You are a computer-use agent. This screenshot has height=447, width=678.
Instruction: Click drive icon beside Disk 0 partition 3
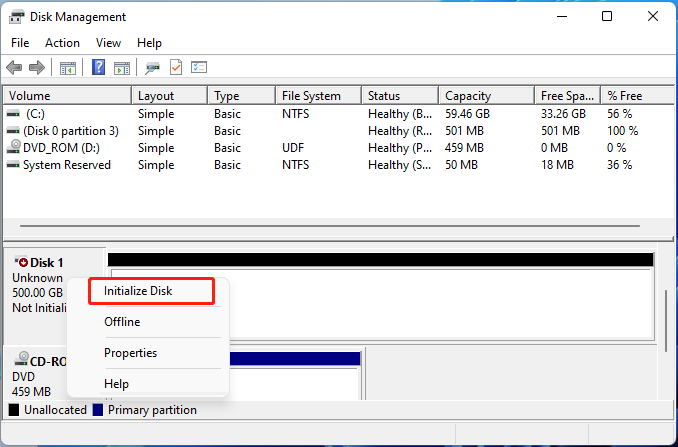coord(13,131)
